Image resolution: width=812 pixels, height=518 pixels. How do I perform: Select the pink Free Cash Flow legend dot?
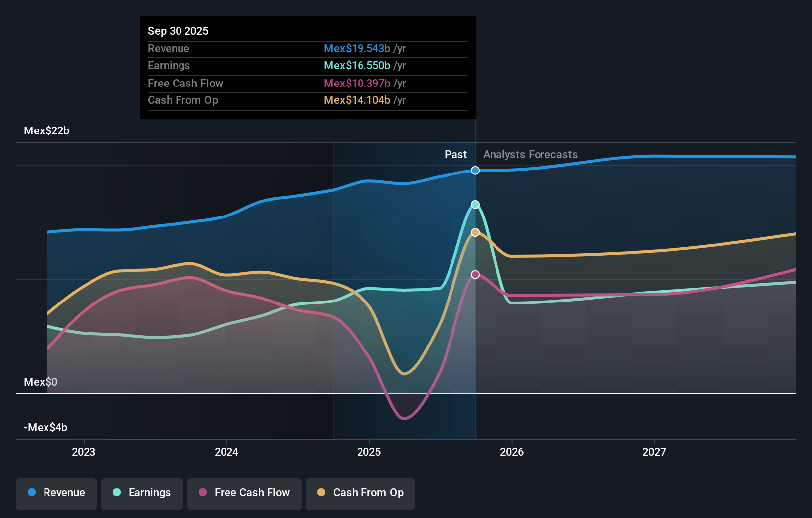[202, 493]
